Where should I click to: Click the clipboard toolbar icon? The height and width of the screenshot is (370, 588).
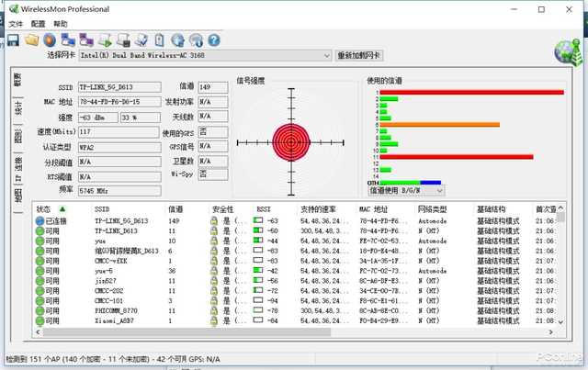[x=159, y=40]
